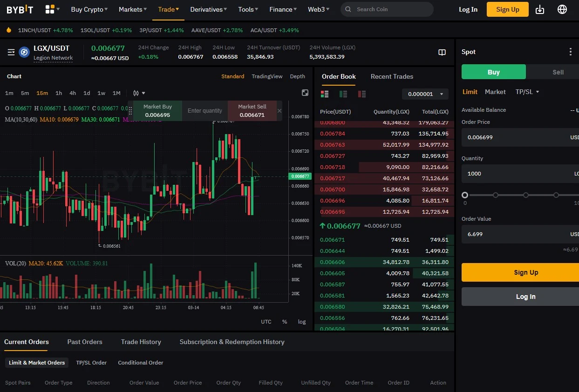Screen dimensions: 579x392
Task: Select the Sell tab
Action: (558, 72)
